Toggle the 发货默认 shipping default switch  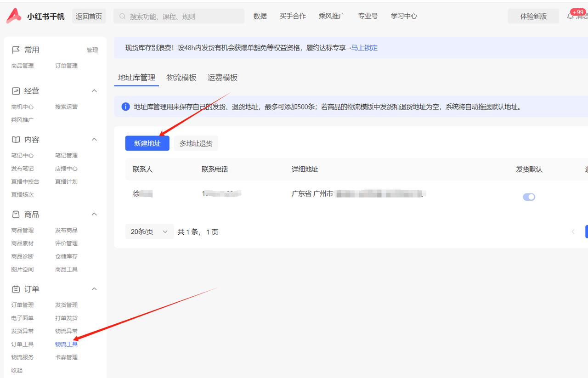[x=529, y=197]
